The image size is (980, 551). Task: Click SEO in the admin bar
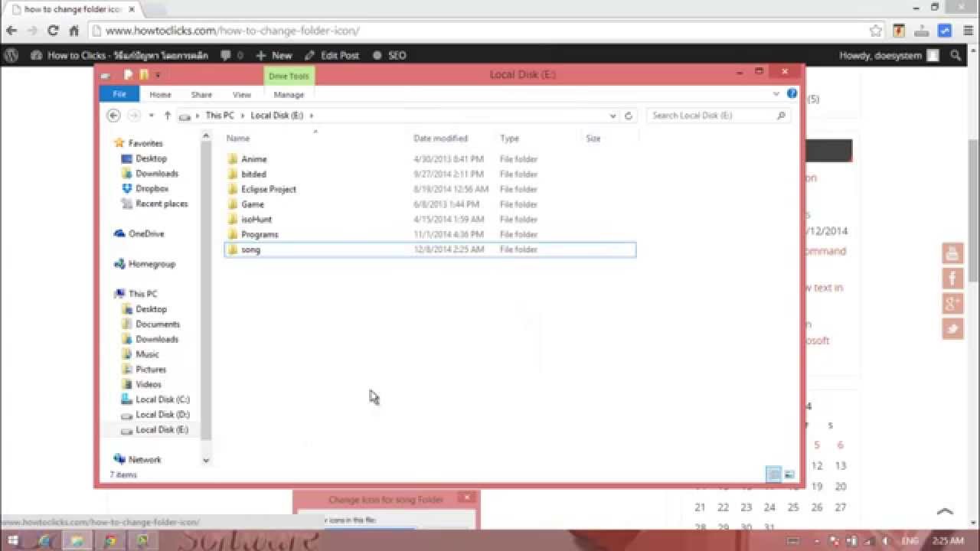(x=390, y=55)
